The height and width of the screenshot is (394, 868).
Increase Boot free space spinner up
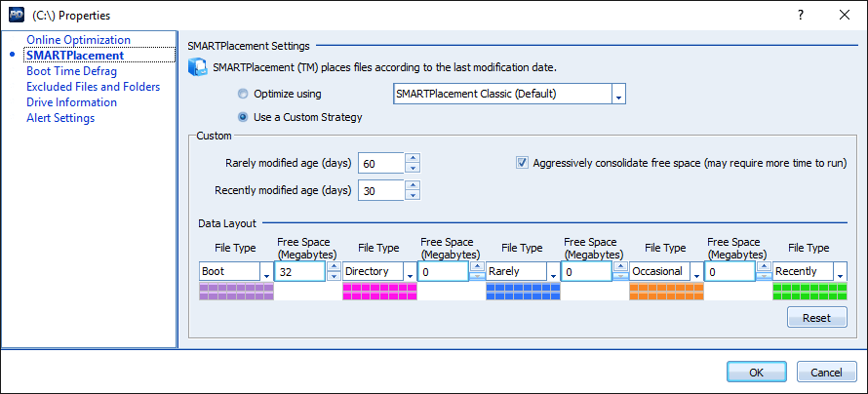click(x=334, y=266)
